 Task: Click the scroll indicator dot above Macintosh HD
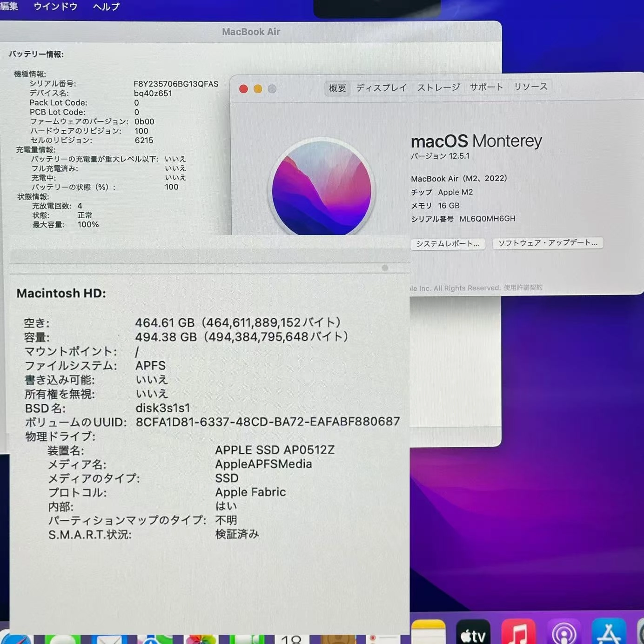[x=385, y=267]
